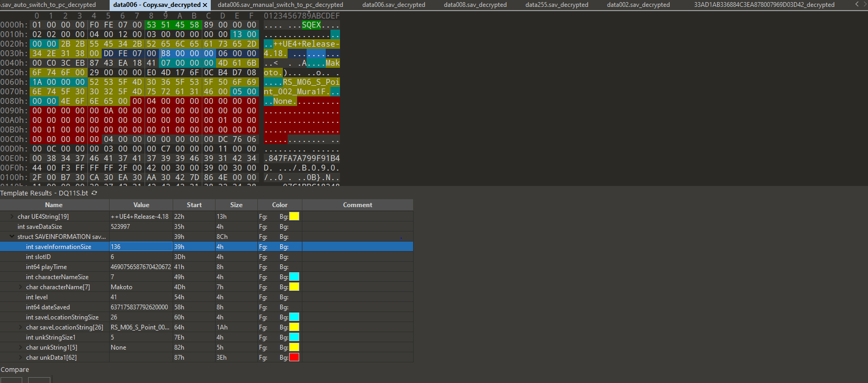Select the int64 playTime row
The height and width of the screenshot is (383, 868).
pos(207,267)
